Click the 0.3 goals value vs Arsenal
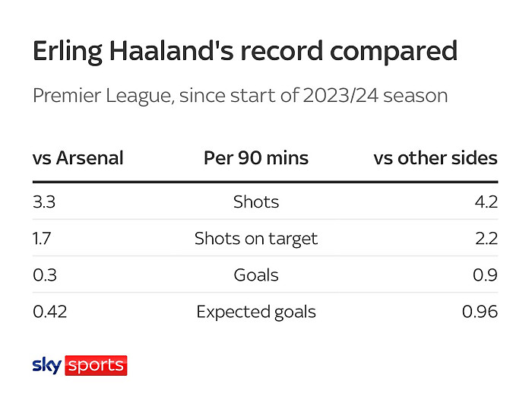The height and width of the screenshot is (397, 532). tap(44, 275)
